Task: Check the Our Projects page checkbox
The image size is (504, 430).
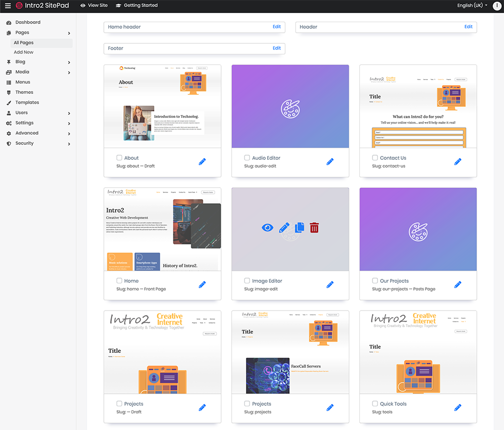Action: click(375, 281)
